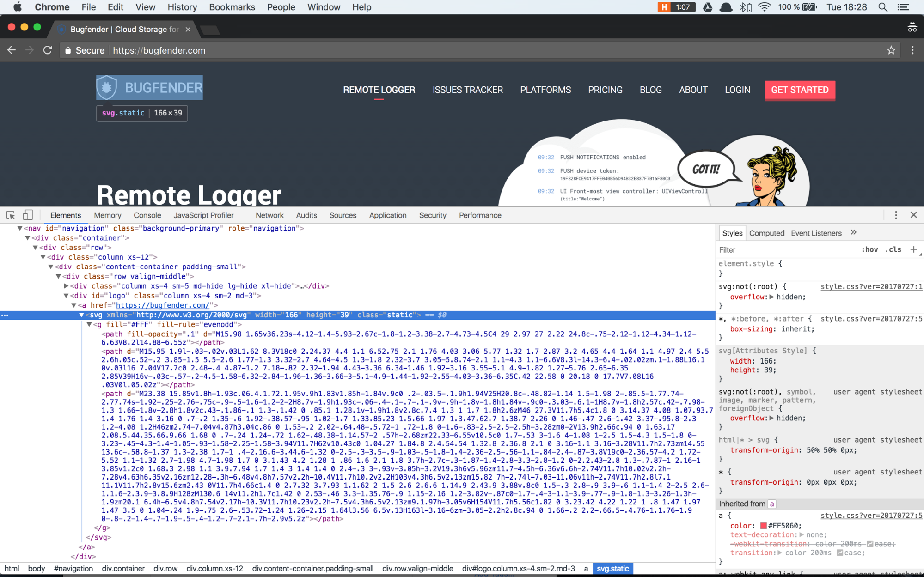Add new style rule plus icon
Image resolution: width=924 pixels, height=577 pixels.
pos(913,249)
